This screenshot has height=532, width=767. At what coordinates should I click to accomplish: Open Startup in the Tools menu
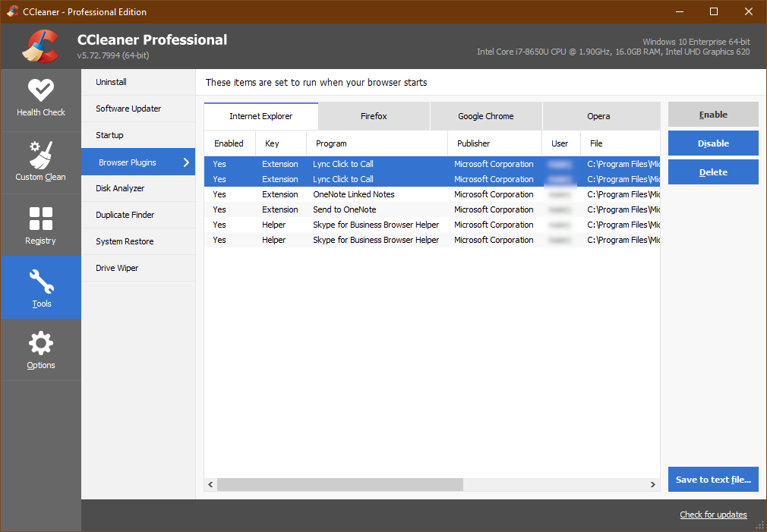pos(110,135)
